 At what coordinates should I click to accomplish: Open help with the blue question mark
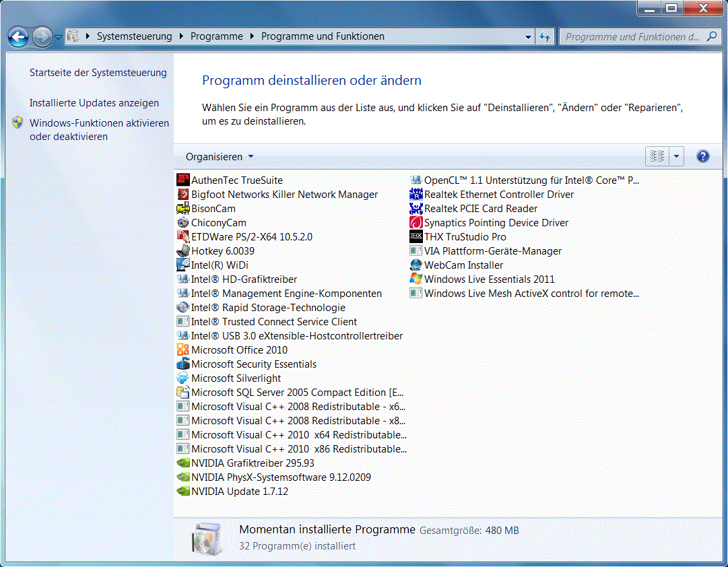703,156
